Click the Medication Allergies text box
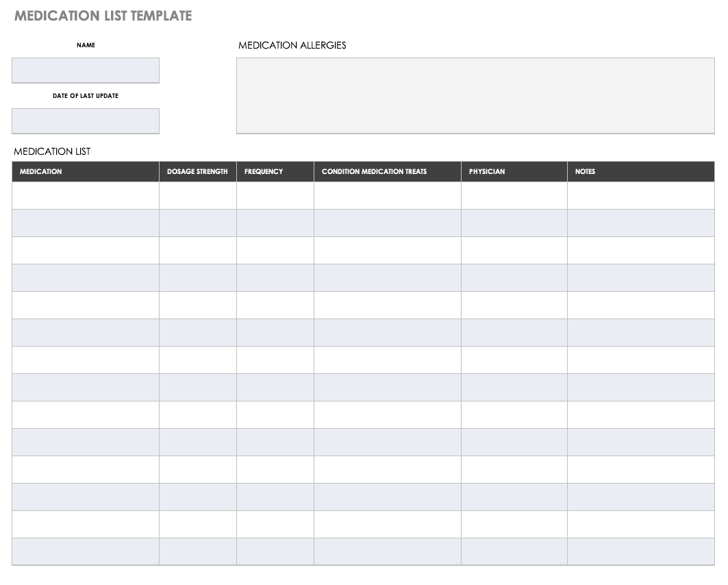The image size is (728, 585). pos(475,95)
